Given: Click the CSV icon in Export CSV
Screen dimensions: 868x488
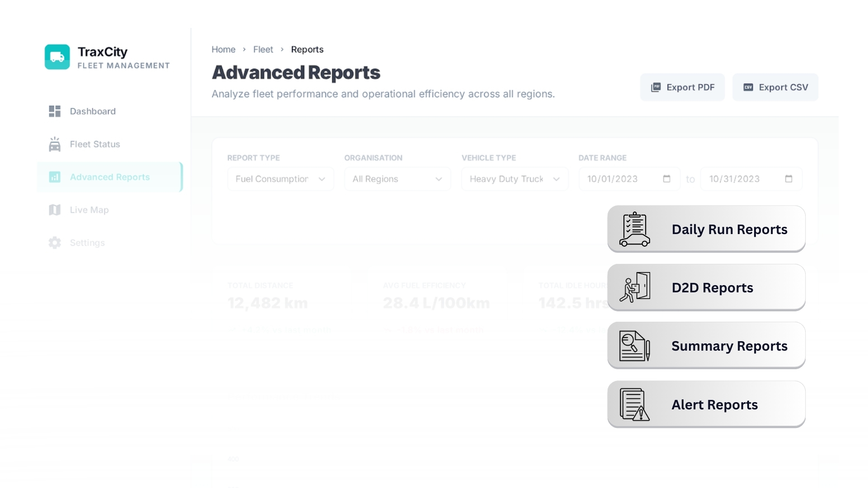Looking at the screenshot, I should (x=748, y=87).
